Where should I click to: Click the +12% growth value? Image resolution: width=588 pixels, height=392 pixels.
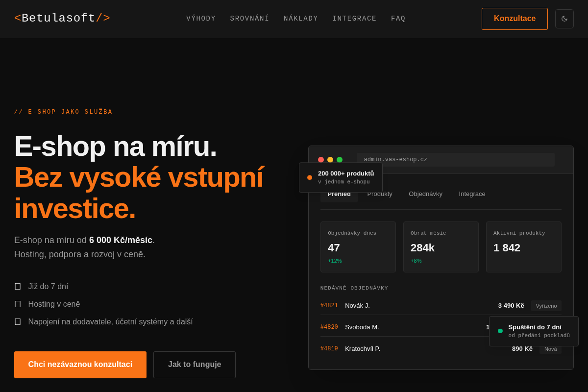(335, 261)
